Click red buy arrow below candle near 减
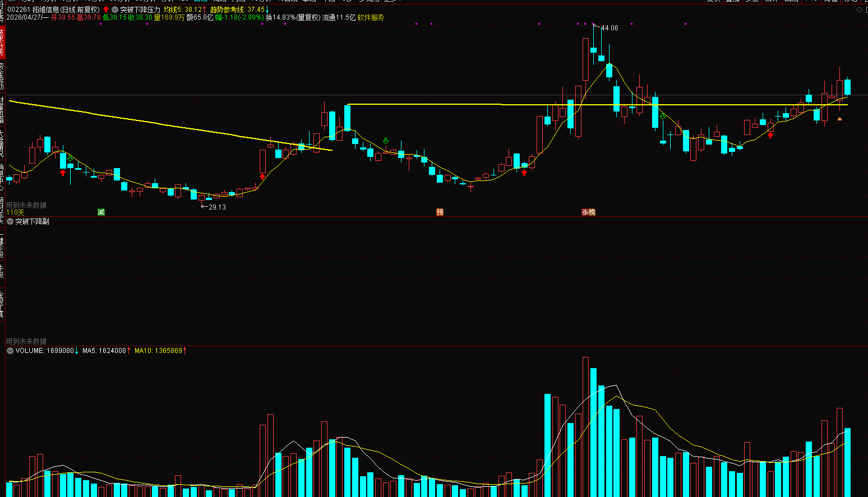Viewport: 868px width, 497px height. pyautogui.click(x=63, y=173)
